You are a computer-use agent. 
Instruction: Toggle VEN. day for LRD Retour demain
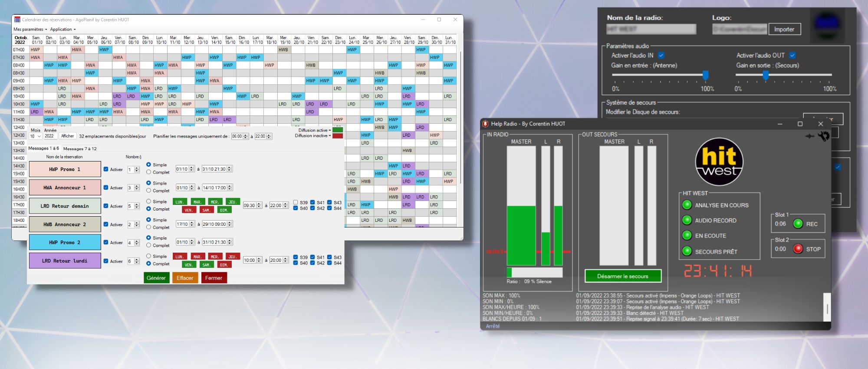coord(188,210)
